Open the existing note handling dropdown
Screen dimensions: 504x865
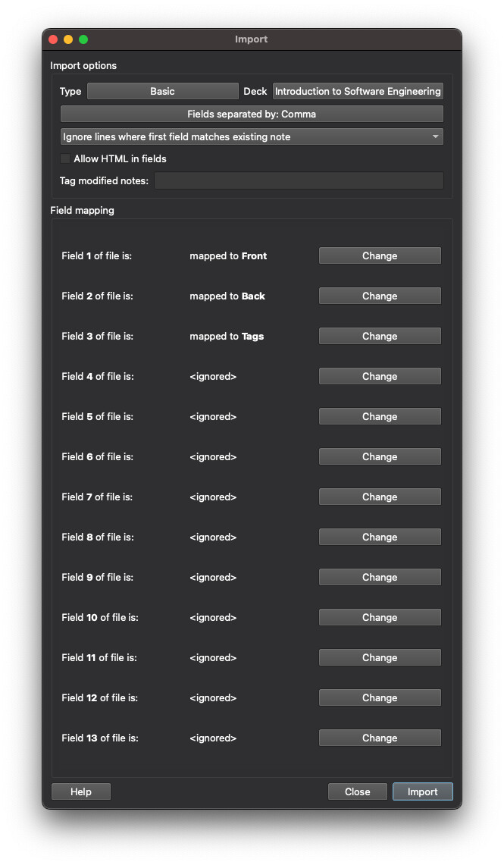(252, 136)
